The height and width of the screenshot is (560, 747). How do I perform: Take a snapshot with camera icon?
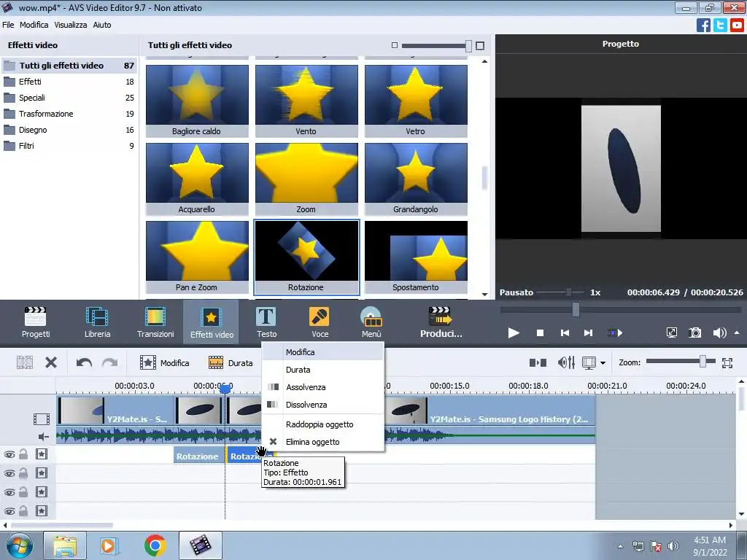click(695, 332)
